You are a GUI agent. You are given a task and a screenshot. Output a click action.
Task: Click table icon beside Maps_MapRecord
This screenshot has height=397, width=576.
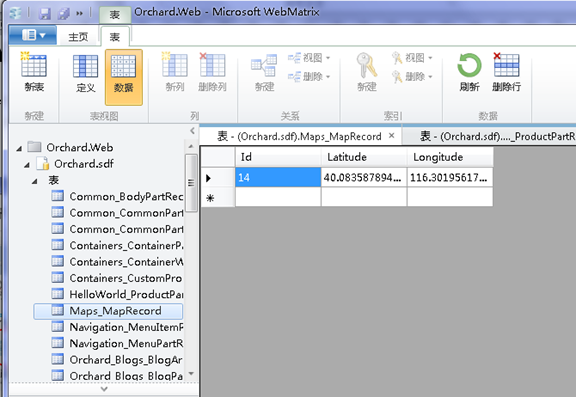(x=57, y=310)
